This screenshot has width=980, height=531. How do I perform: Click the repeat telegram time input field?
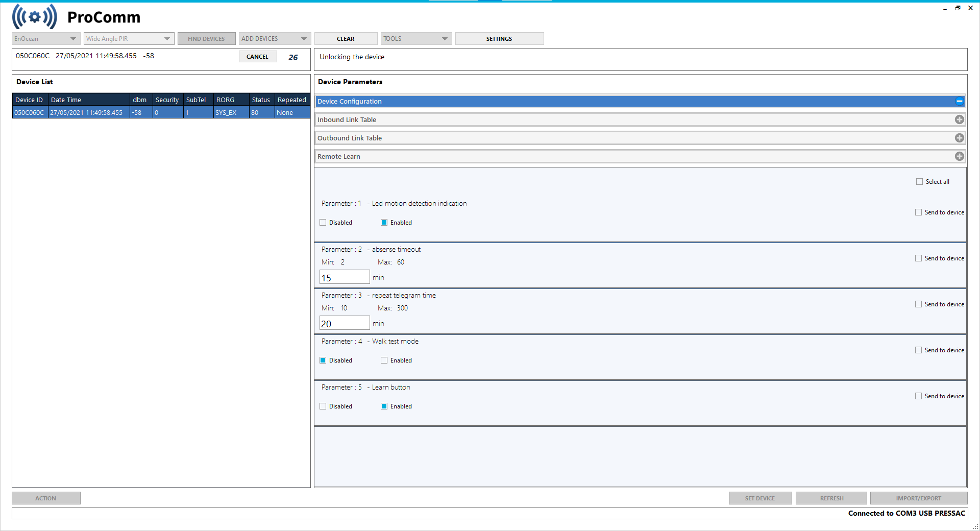click(345, 323)
